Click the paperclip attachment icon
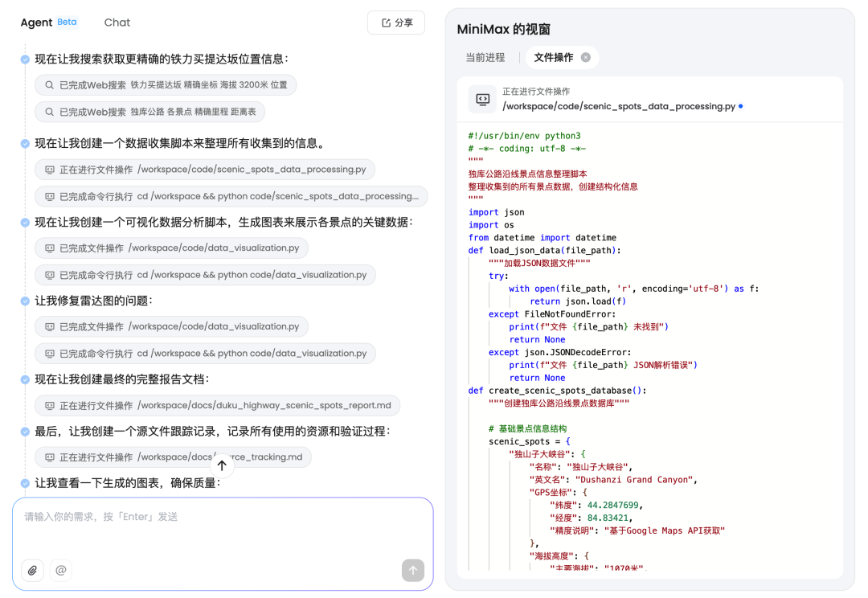The width and height of the screenshot is (868, 598). coord(32,570)
